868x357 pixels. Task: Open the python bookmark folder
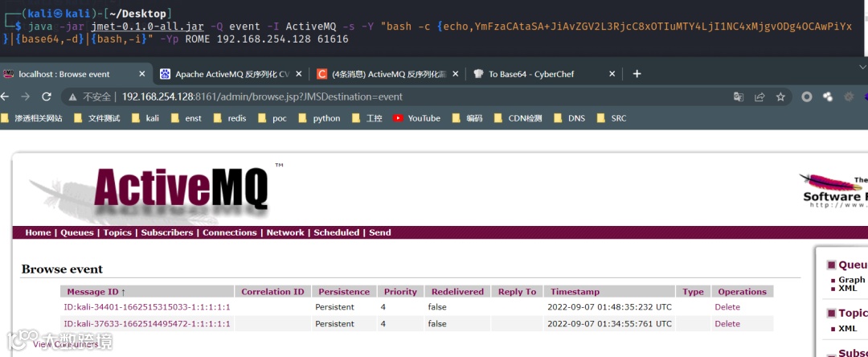(319, 118)
